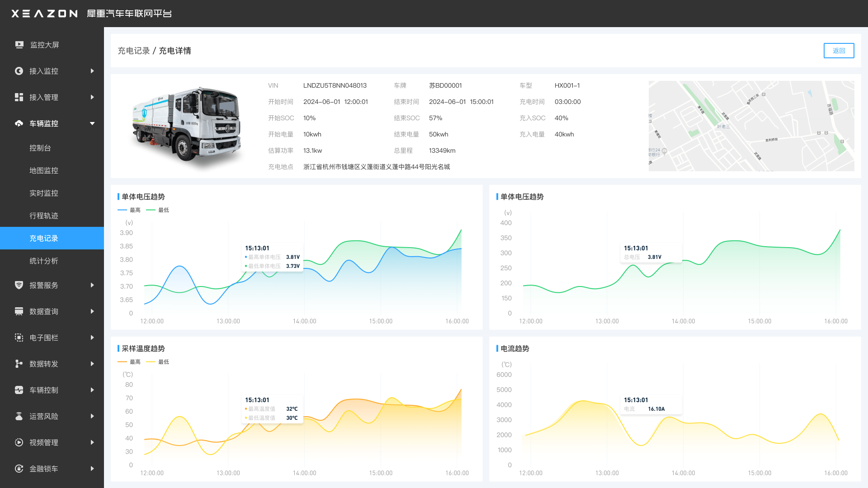Screen dimensions: 868x488
Task: Click the 采样温度趋势 chart title
Action: pos(143,348)
